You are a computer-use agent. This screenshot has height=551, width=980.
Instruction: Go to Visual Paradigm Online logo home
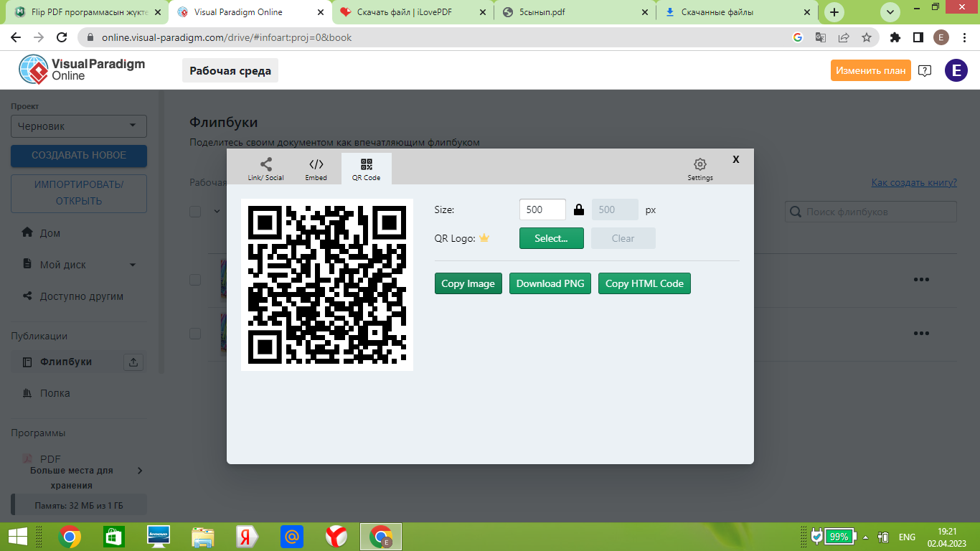pyautogui.click(x=82, y=70)
